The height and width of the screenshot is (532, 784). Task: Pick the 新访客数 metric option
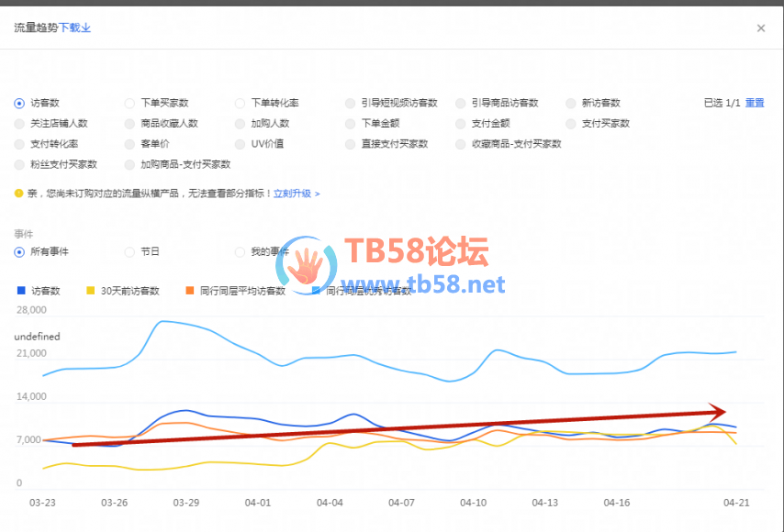click(x=572, y=104)
